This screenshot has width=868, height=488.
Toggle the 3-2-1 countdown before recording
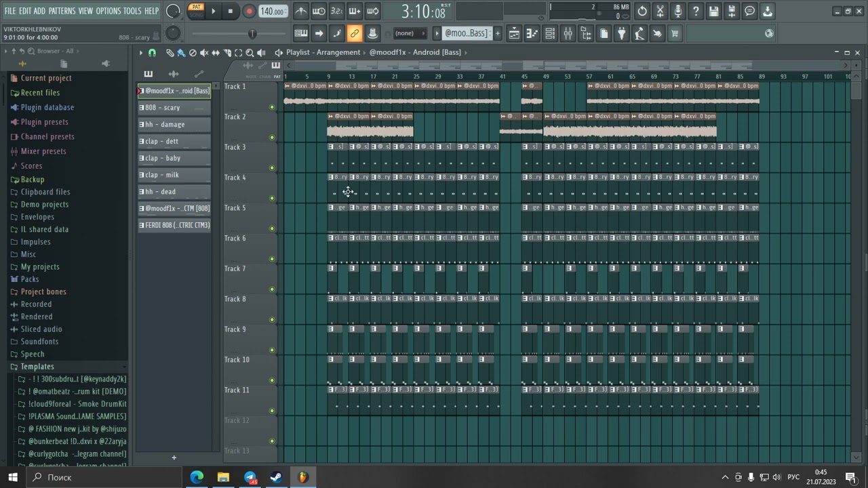click(x=336, y=11)
